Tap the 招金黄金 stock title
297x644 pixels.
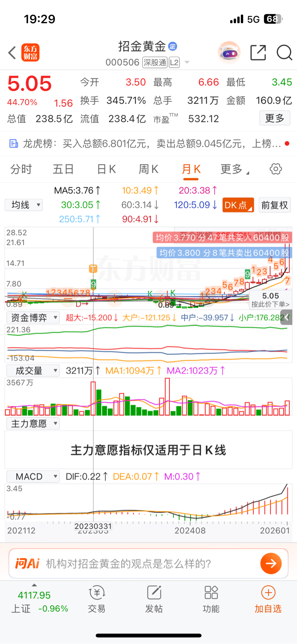[x=142, y=46]
